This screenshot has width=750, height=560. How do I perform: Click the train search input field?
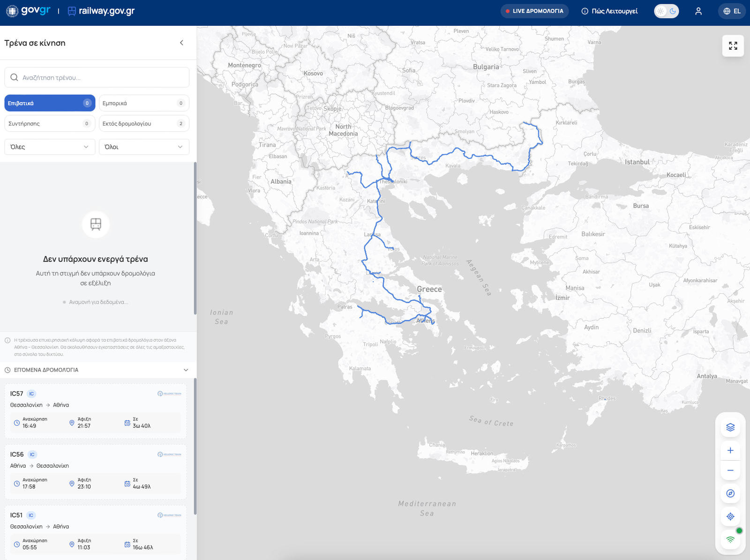coord(97,78)
